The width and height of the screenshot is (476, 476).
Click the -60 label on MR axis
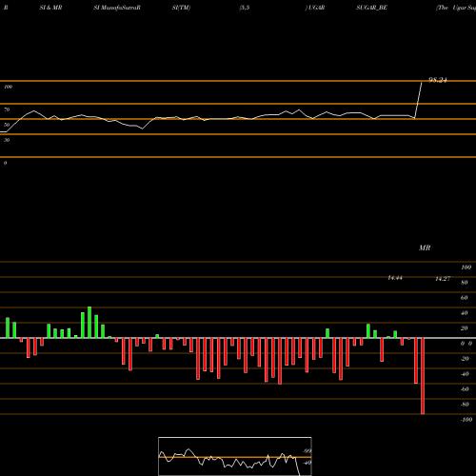[x=465, y=389]
